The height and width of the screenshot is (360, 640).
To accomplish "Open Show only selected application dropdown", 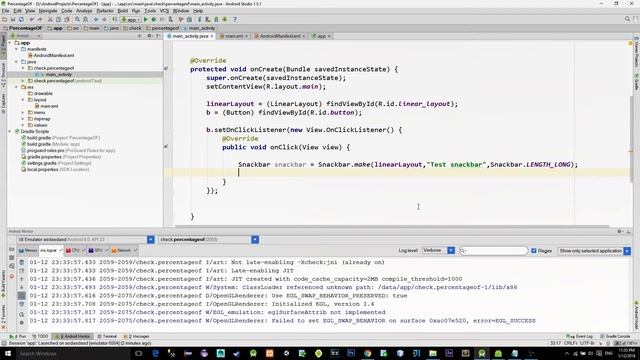I will pos(594,251).
